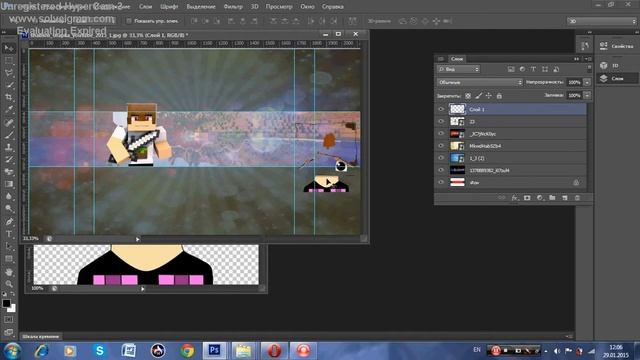Open the Layers panel flyout menu
The height and width of the screenshot is (360, 640).
coord(589,59)
